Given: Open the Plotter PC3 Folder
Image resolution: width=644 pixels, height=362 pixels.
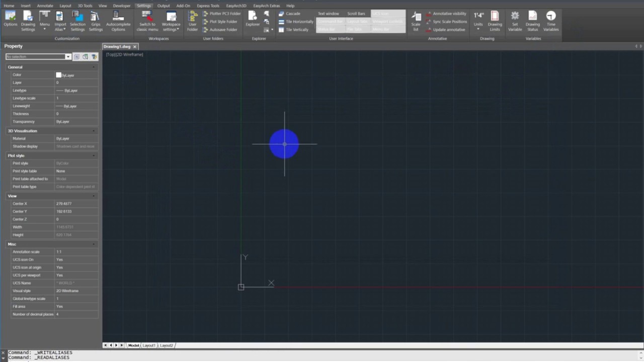Looking at the screenshot, I should (x=222, y=14).
